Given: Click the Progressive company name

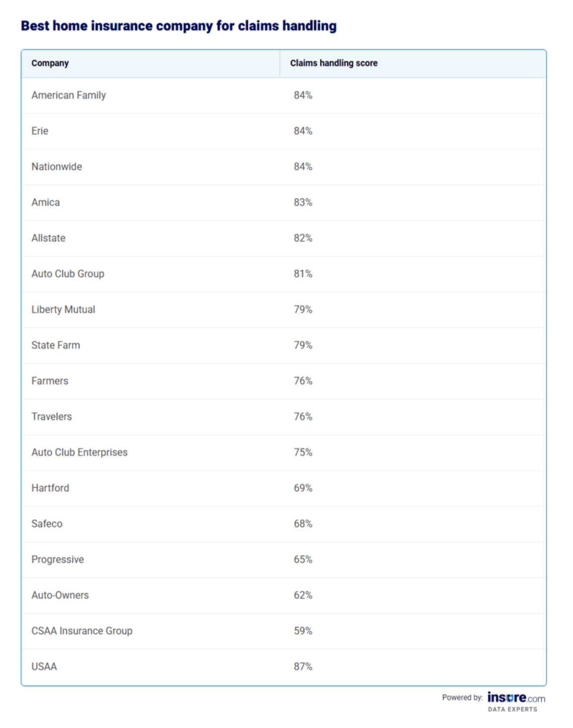Looking at the screenshot, I should pyautogui.click(x=58, y=560).
